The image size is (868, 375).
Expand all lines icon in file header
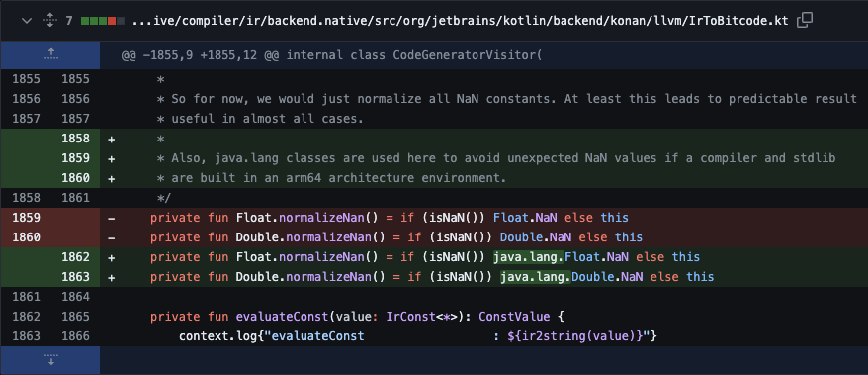(x=50, y=21)
